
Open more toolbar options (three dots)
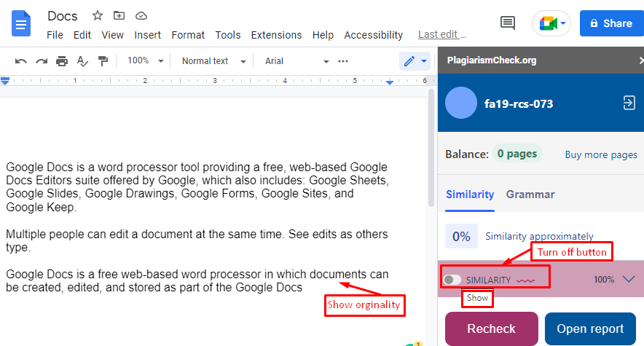point(343,61)
